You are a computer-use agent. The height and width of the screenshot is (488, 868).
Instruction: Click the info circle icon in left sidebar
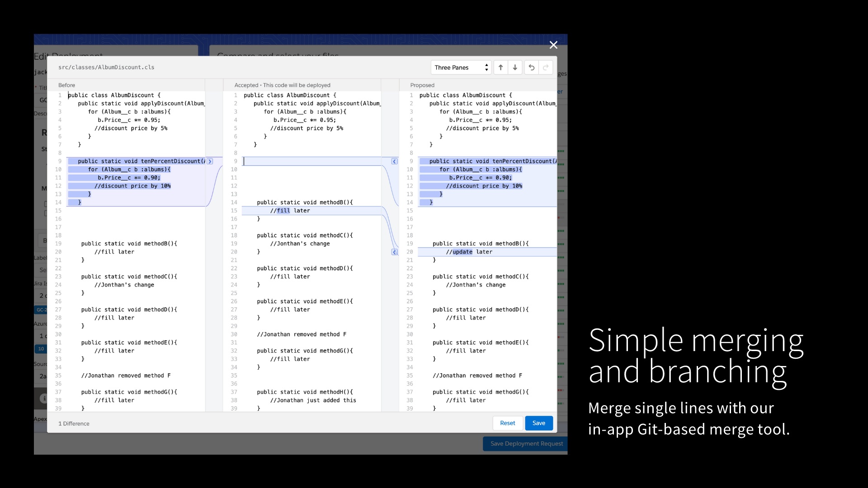43,399
